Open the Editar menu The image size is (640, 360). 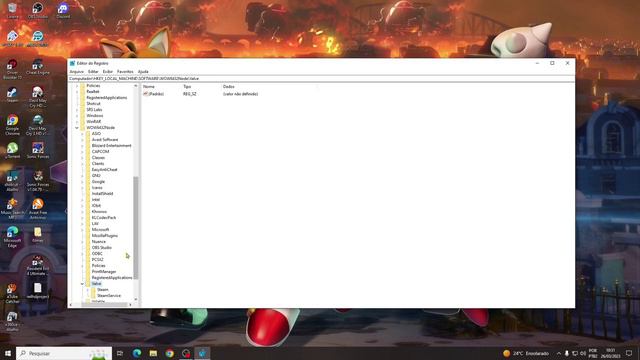(93, 71)
